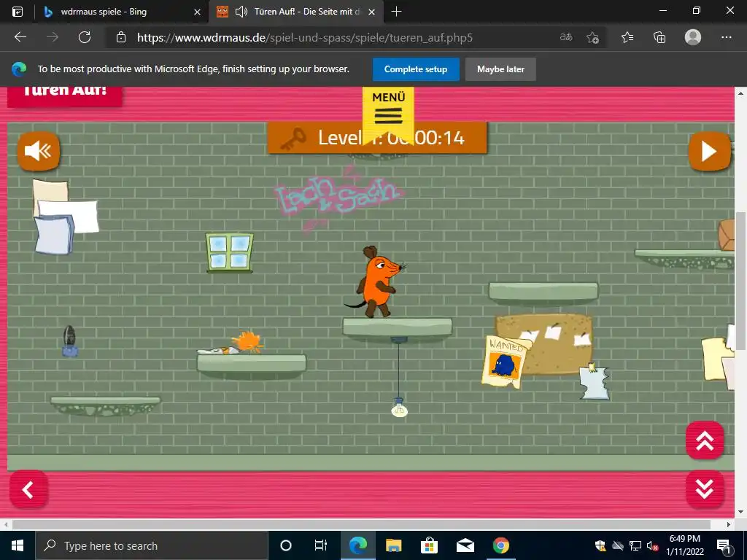View site information lock icon

[121, 37]
